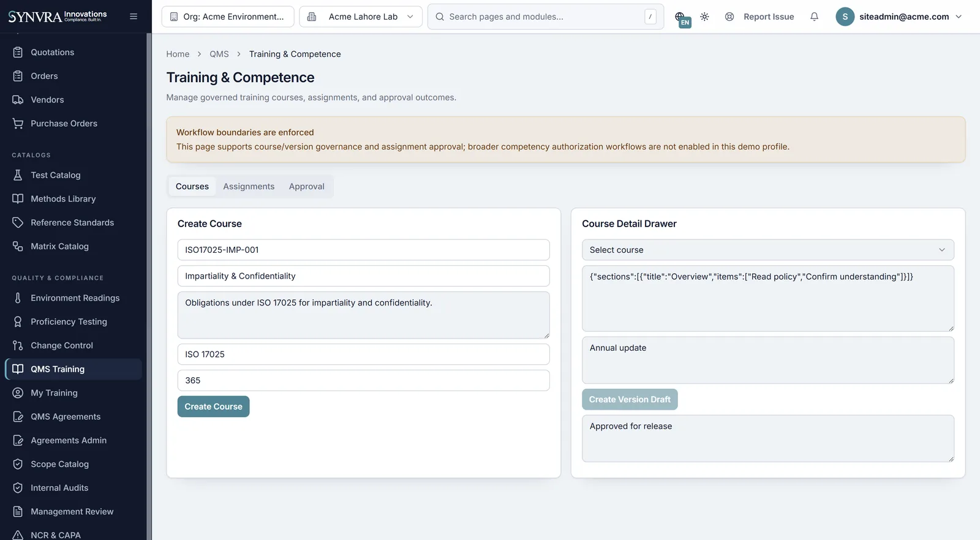980x540 pixels.
Task: Open Methods Library book icon
Action: (18, 199)
